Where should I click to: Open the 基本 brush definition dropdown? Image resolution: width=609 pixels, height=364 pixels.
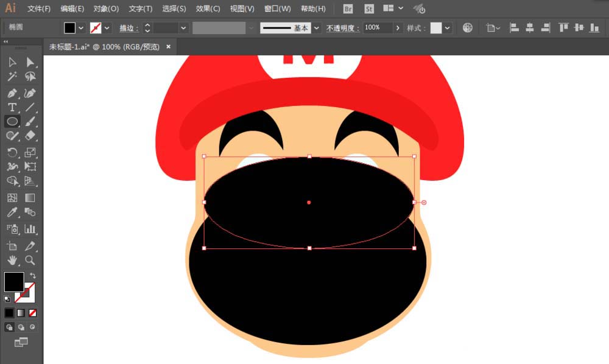[317, 28]
